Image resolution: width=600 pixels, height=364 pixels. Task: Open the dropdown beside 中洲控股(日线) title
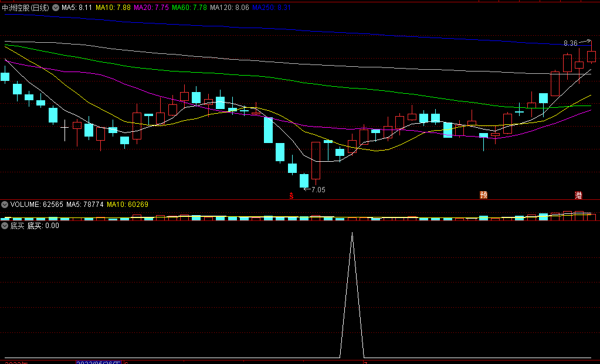pyautogui.click(x=56, y=7)
